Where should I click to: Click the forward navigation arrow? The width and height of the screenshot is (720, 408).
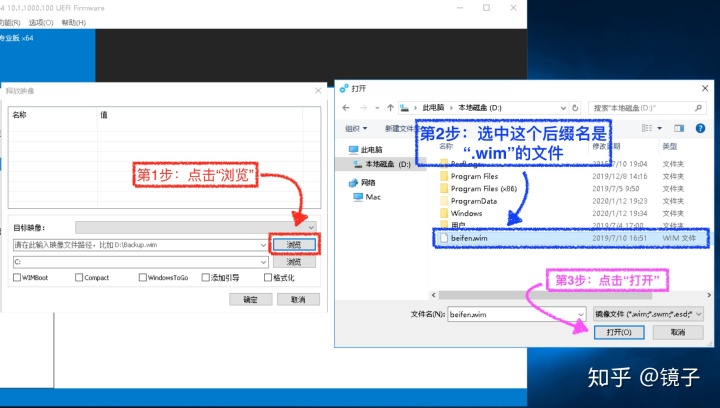pos(363,108)
